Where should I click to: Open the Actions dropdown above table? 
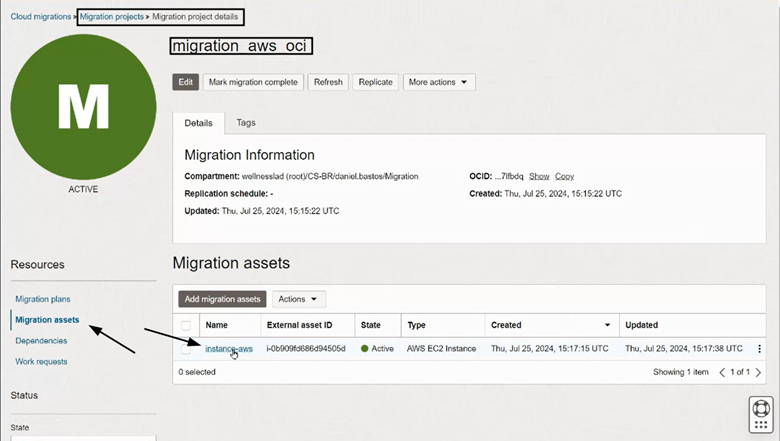coord(299,299)
